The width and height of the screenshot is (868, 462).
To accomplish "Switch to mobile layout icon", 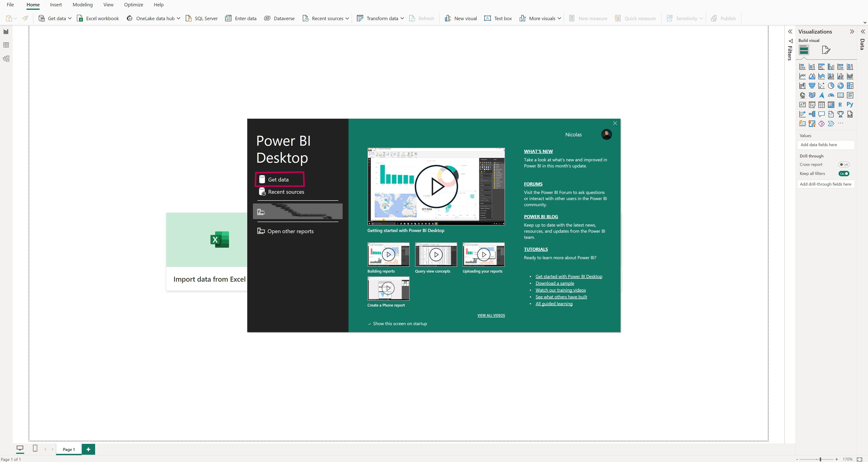I will point(35,448).
